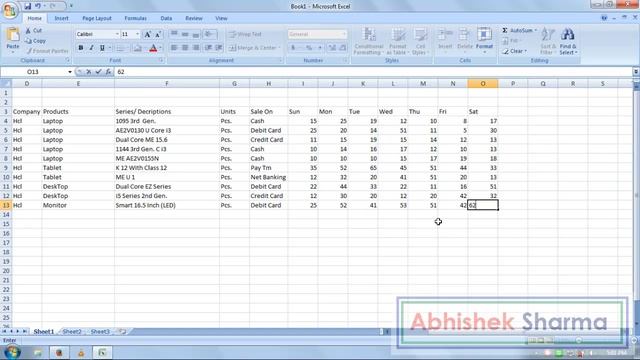Open the Formulas tab
640x360 pixels.
[x=136, y=18]
